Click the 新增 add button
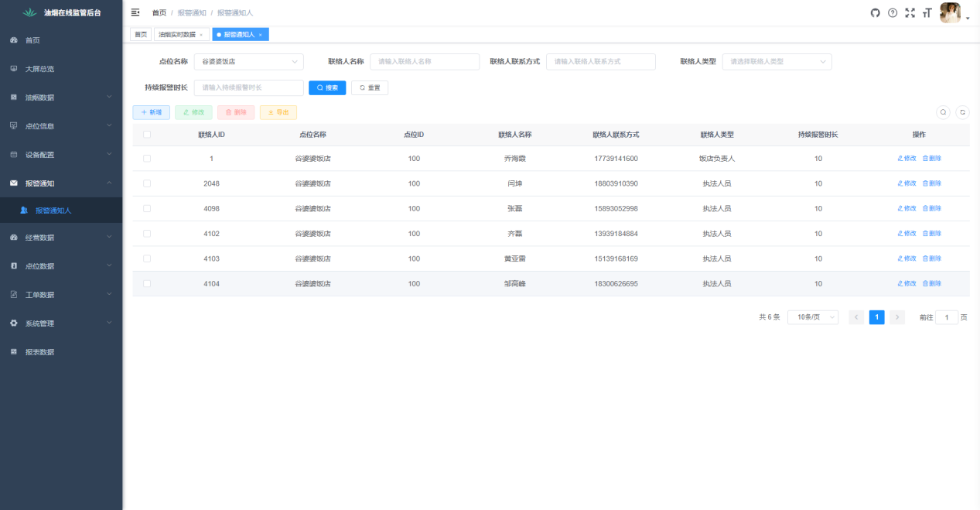This screenshot has width=980, height=510. 152,112
